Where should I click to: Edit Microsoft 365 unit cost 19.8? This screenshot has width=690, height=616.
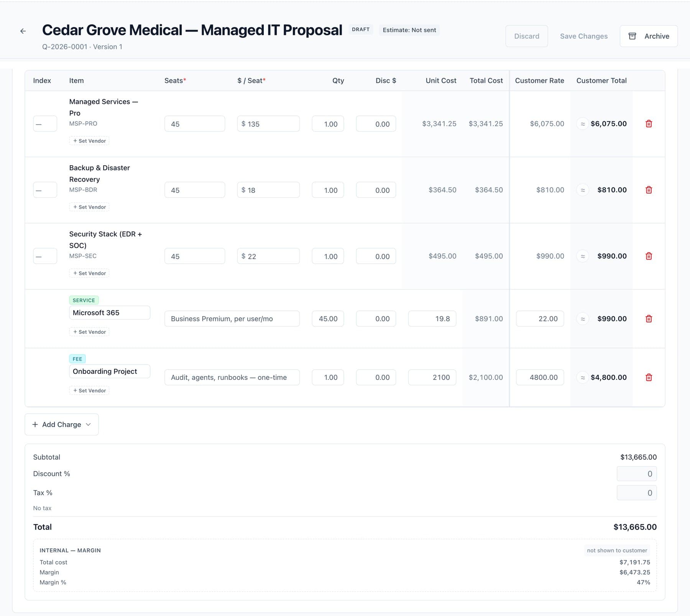(432, 319)
